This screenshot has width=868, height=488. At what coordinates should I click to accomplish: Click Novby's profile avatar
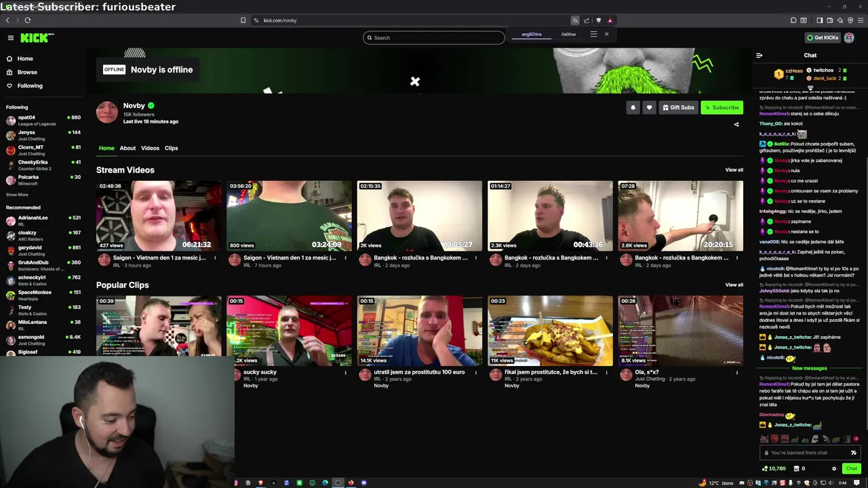106,112
